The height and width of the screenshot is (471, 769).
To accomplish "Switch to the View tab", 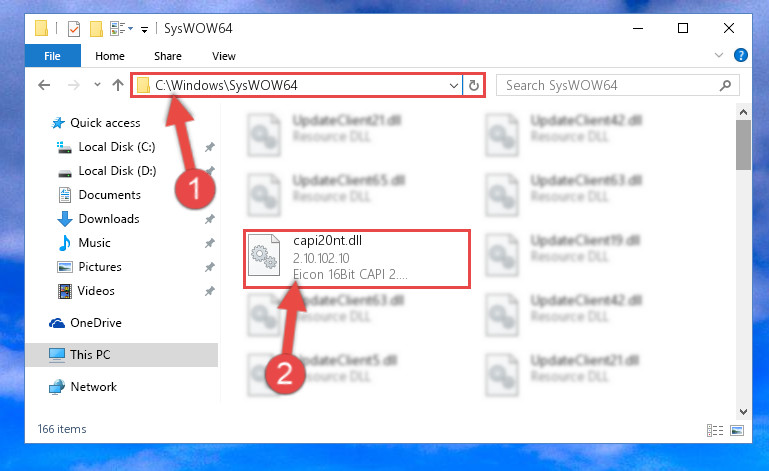I will coord(224,56).
